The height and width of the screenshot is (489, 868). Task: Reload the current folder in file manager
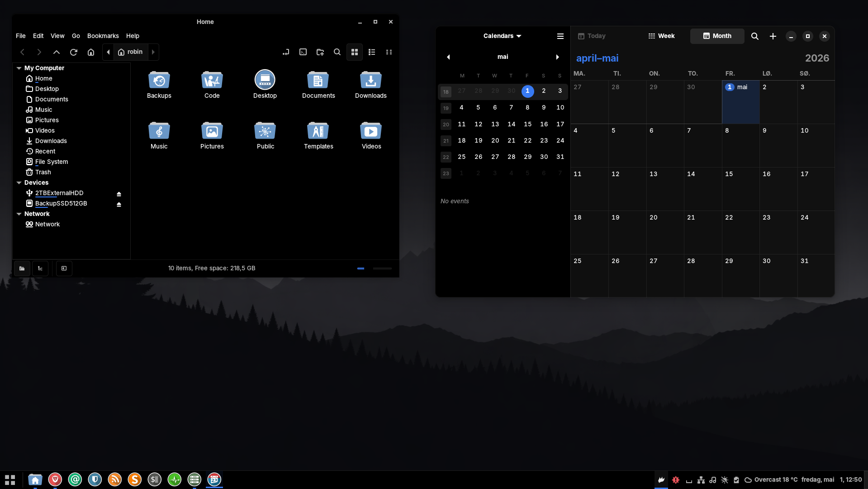[x=74, y=52]
